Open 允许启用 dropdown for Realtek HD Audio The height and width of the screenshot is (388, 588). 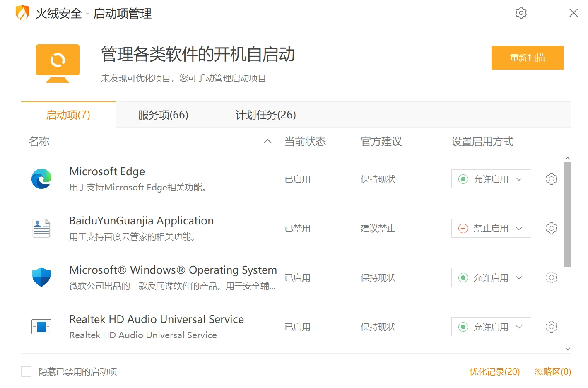point(491,327)
